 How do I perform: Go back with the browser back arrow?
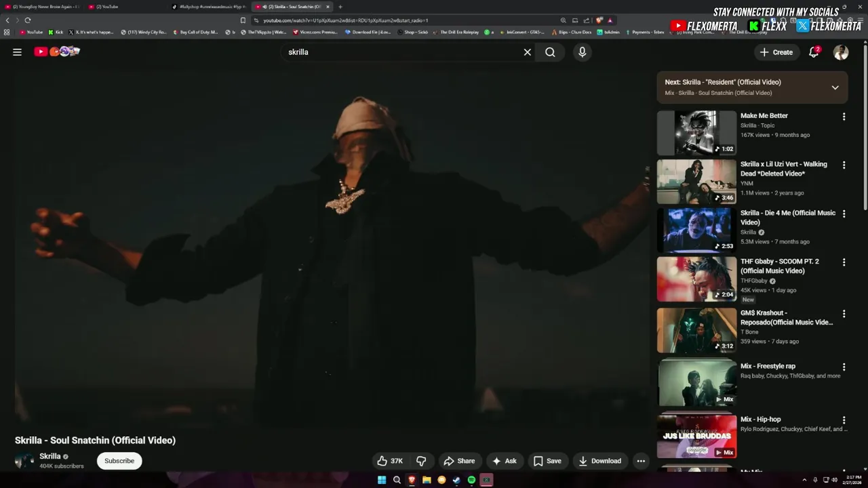pos(7,20)
